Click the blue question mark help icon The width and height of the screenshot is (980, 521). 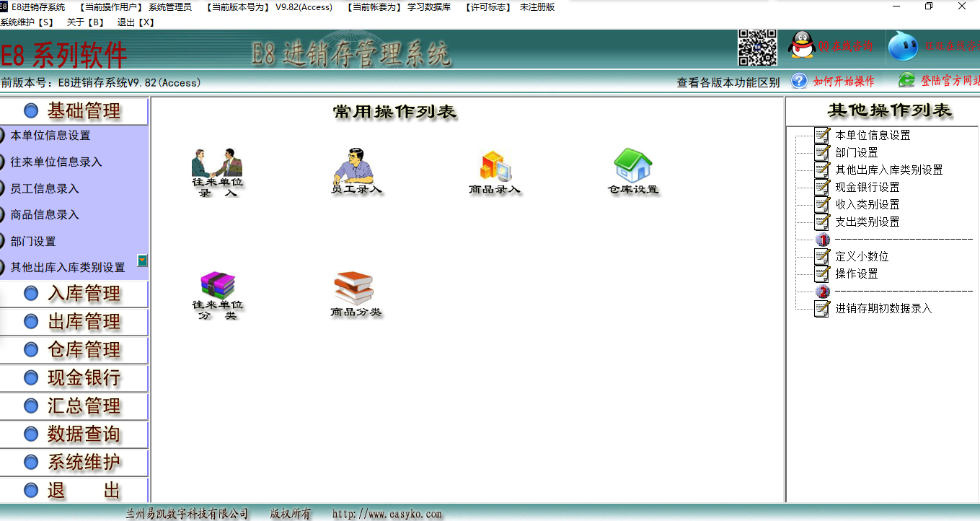pos(799,81)
